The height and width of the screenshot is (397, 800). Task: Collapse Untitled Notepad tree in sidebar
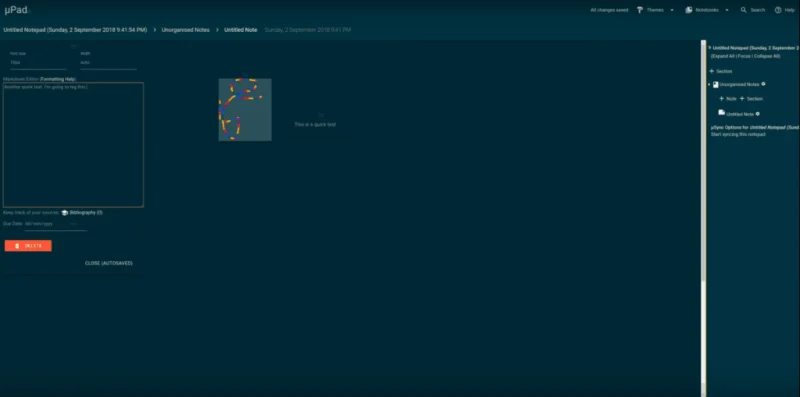(x=710, y=47)
